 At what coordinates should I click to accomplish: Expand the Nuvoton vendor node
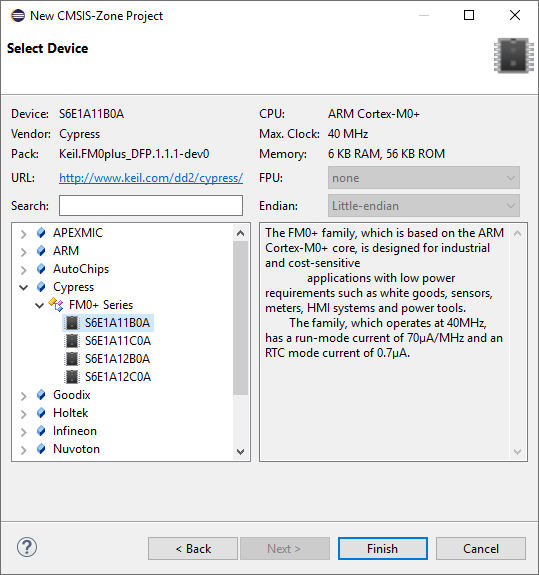[x=23, y=450]
